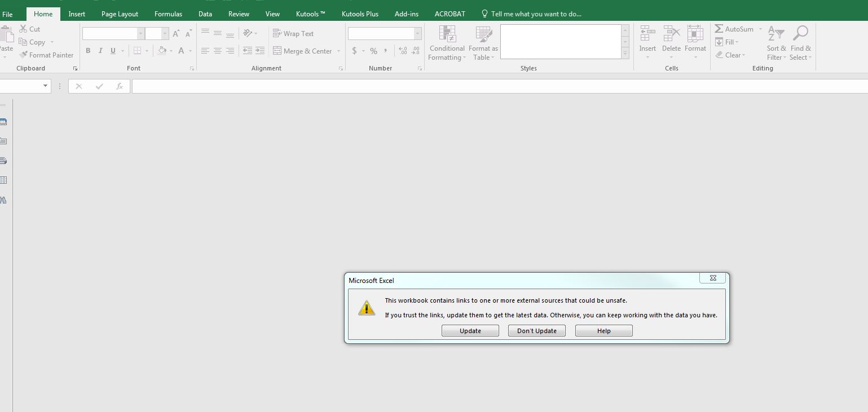Click the Format Painter brush
This screenshot has width=868, height=412.
point(24,55)
